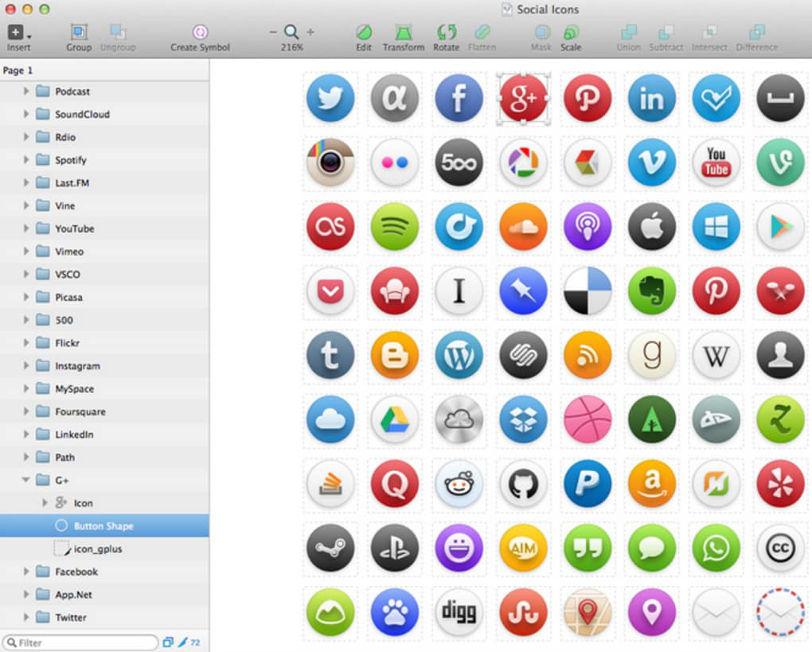Select the Windows logo icon
The height and width of the screenshot is (652, 812).
click(x=716, y=226)
